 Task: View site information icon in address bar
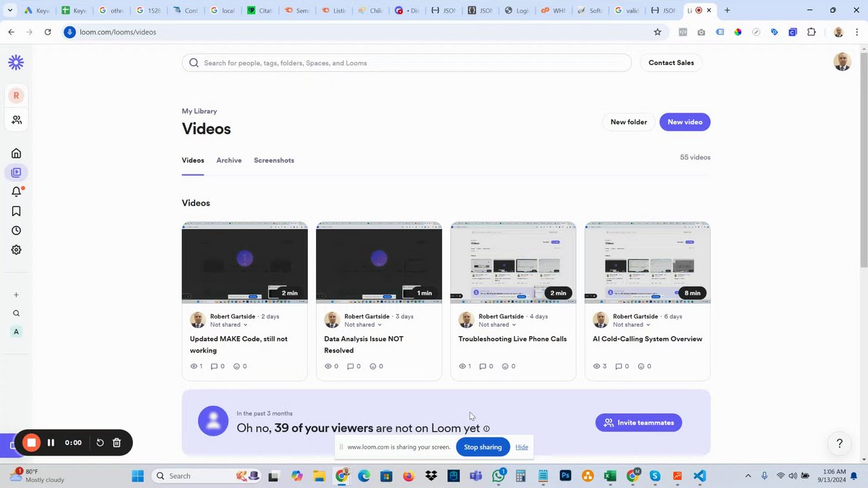pyautogui.click(x=69, y=32)
